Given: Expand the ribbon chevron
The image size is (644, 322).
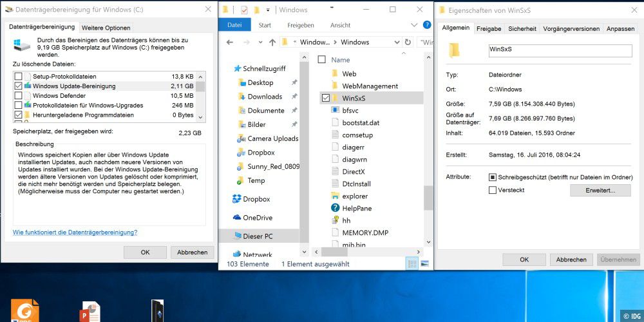Looking at the screenshot, I should [x=414, y=25].
